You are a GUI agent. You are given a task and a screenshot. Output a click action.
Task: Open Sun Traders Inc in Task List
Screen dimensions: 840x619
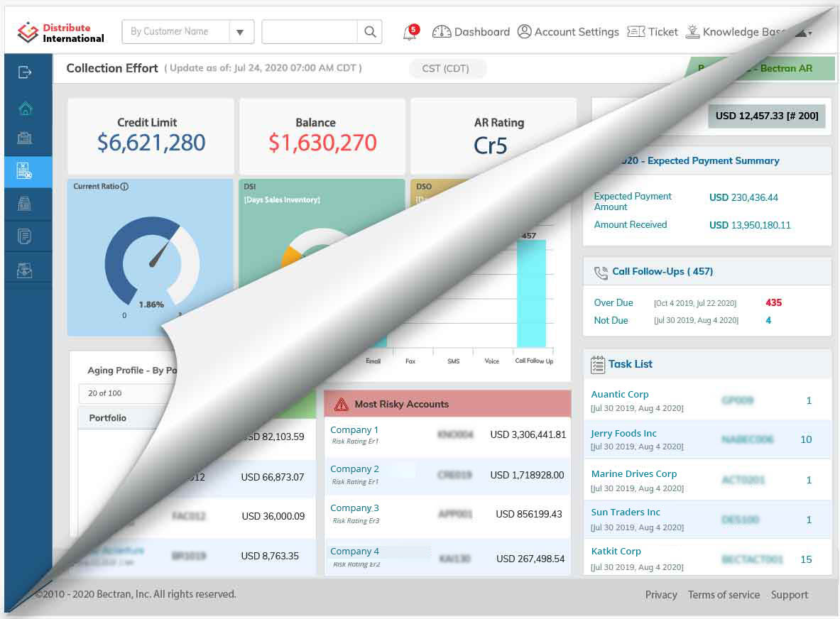coord(625,513)
